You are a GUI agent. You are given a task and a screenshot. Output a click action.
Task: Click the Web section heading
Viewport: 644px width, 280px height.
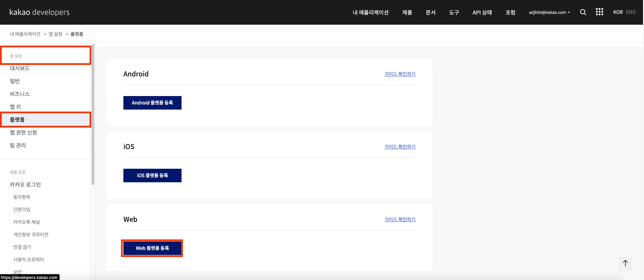(130, 219)
